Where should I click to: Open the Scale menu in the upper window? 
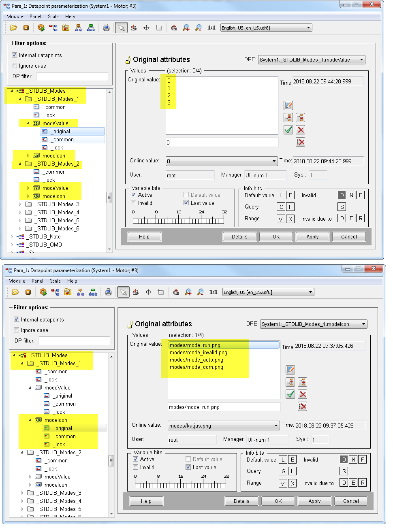[53, 17]
